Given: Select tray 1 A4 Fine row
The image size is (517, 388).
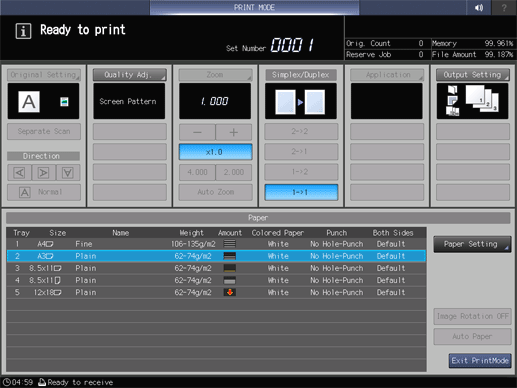Looking at the screenshot, I should tap(216, 244).
